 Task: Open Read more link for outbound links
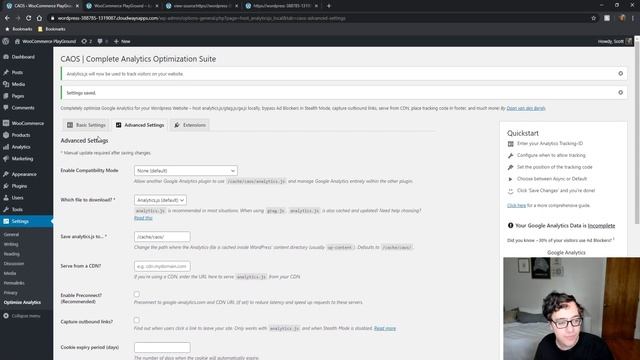click(x=385, y=328)
